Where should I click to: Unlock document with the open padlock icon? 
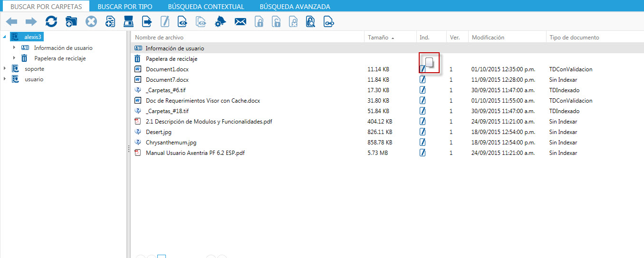[276, 21]
